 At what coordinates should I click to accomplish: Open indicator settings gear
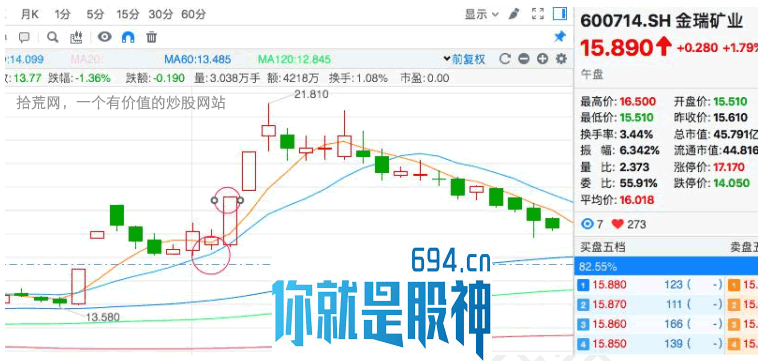pyautogui.click(x=561, y=59)
